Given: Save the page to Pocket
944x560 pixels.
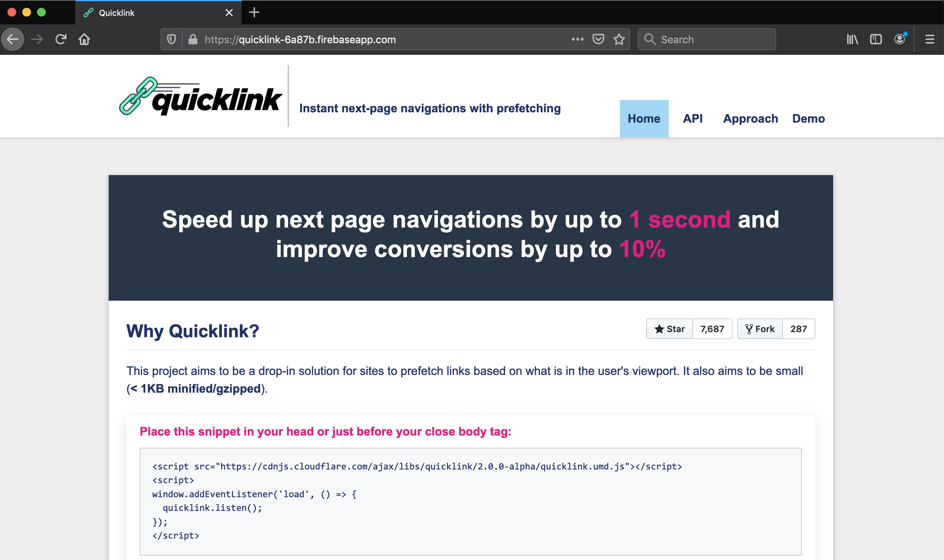Looking at the screenshot, I should 598,39.
